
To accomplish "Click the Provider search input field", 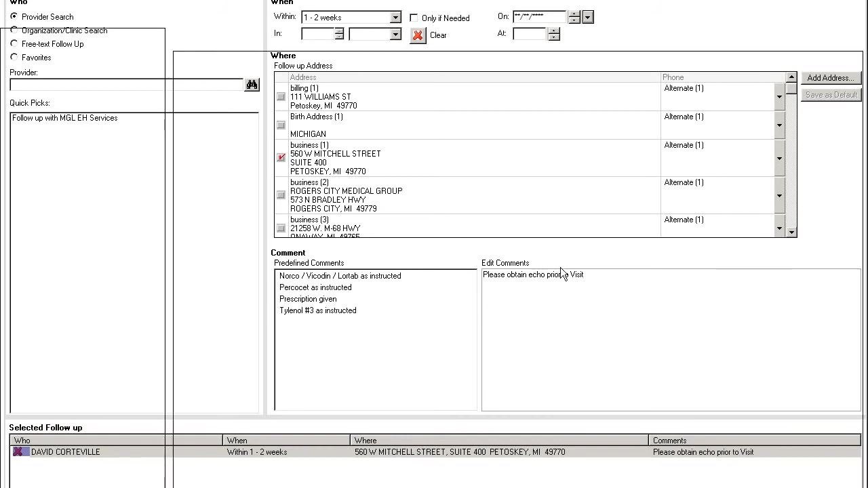I will coord(126,85).
